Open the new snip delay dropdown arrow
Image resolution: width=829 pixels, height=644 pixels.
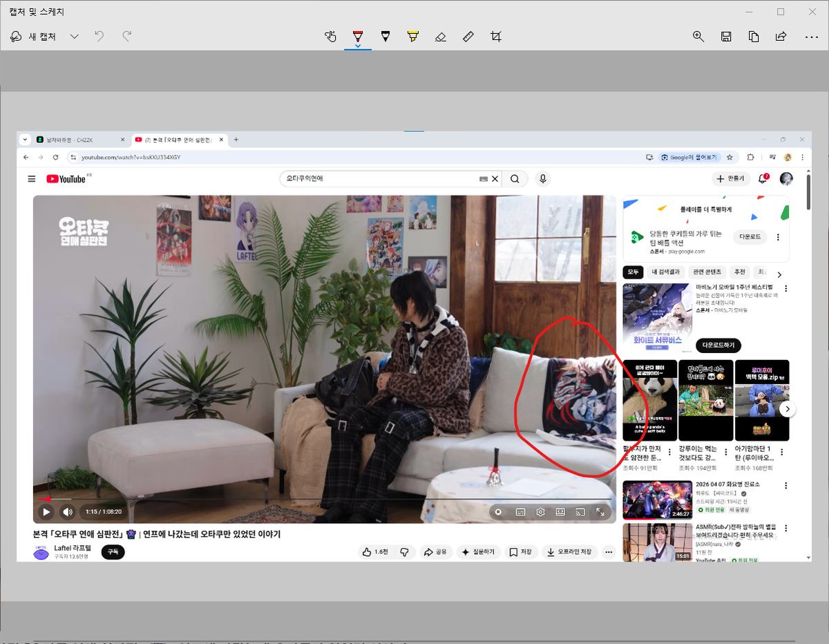[x=75, y=37]
